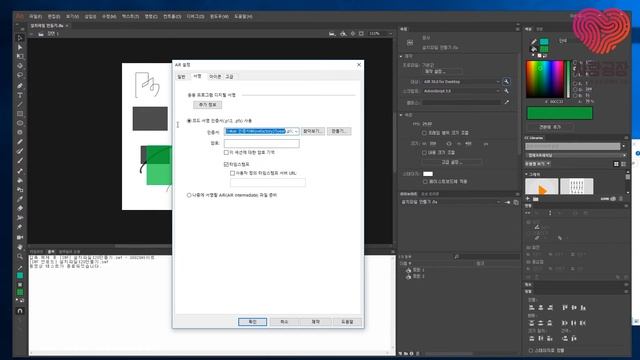Viewport: 640px width, 360px height.
Task: Toggle remember password for session checkbox
Action: [x=226, y=152]
